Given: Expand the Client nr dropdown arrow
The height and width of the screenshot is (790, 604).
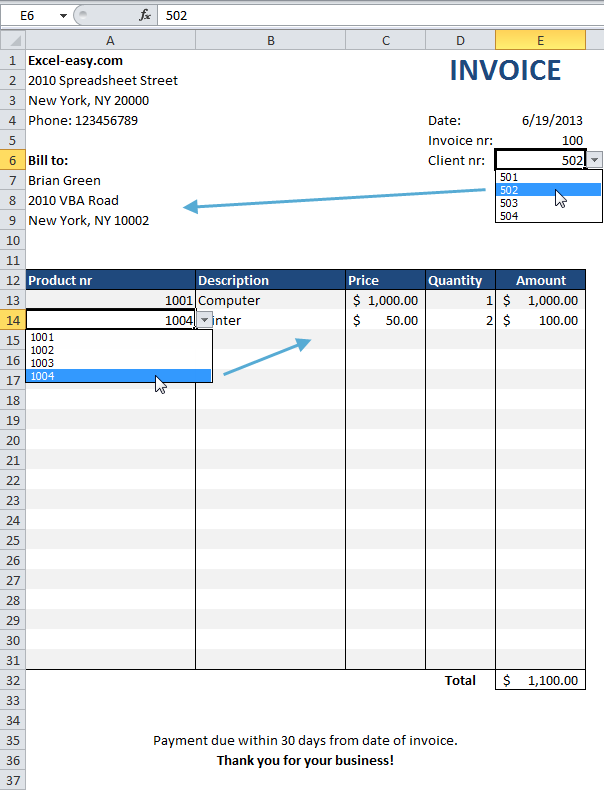Looking at the screenshot, I should pos(595,160).
